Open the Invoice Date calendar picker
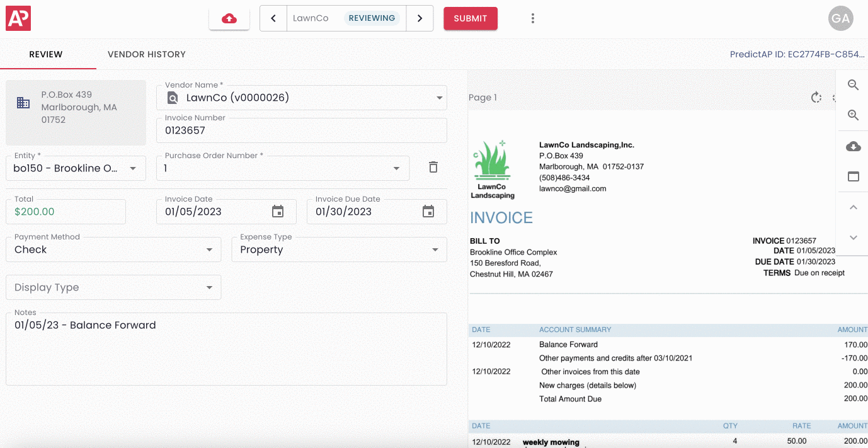 [x=278, y=212]
